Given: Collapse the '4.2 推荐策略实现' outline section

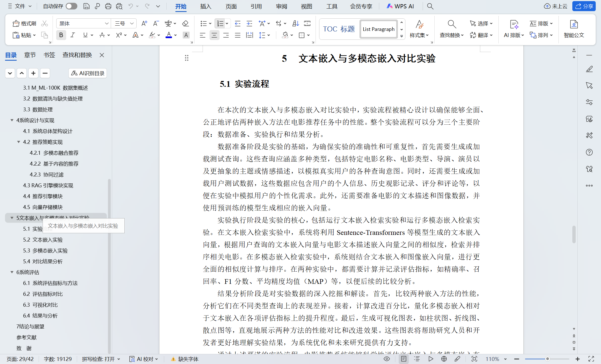Looking at the screenshot, I should coord(19,142).
